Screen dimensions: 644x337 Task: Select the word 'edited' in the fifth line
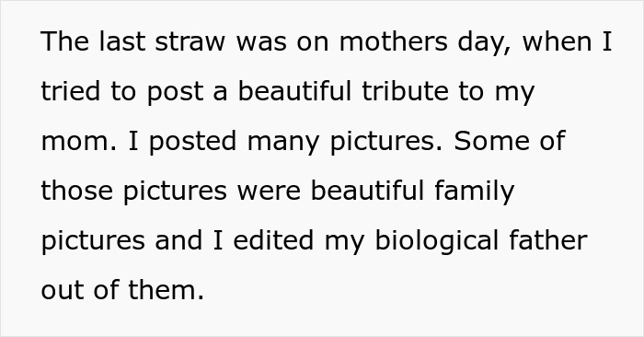(273, 240)
